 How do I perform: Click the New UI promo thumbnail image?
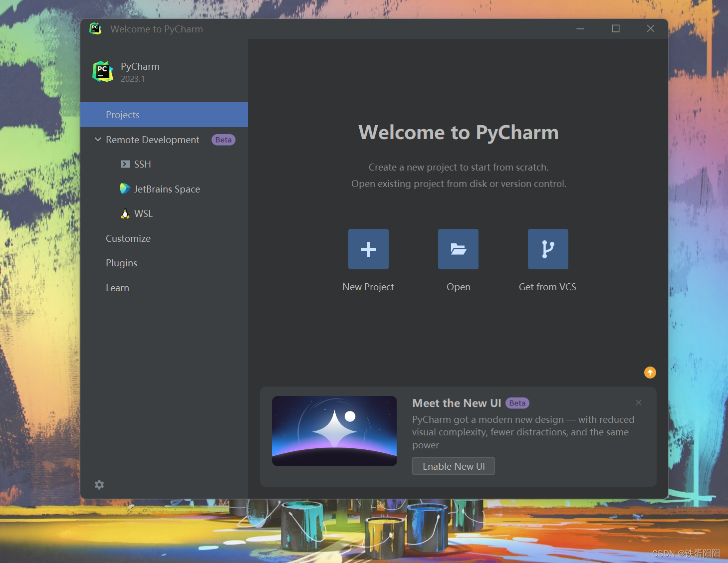coord(334,431)
